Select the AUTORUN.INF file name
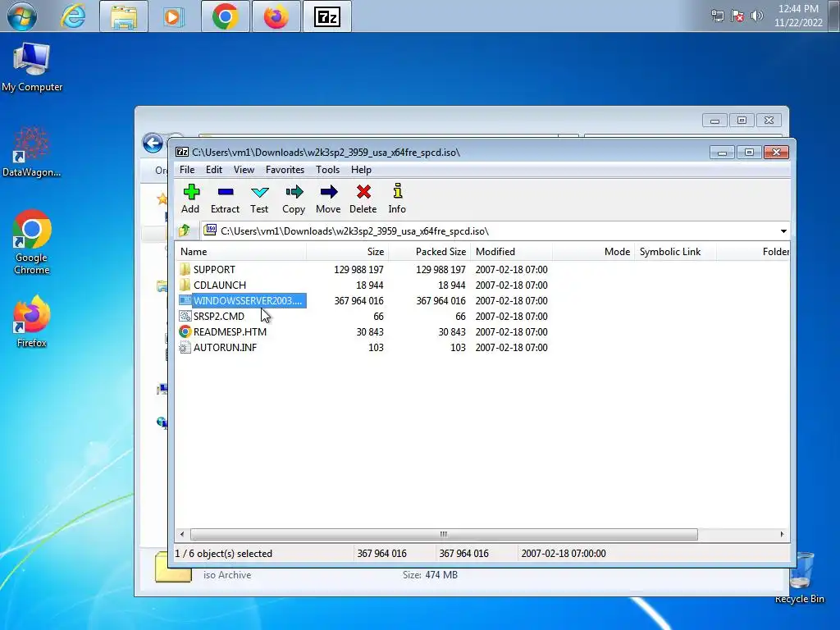The height and width of the screenshot is (630, 840). [225, 347]
